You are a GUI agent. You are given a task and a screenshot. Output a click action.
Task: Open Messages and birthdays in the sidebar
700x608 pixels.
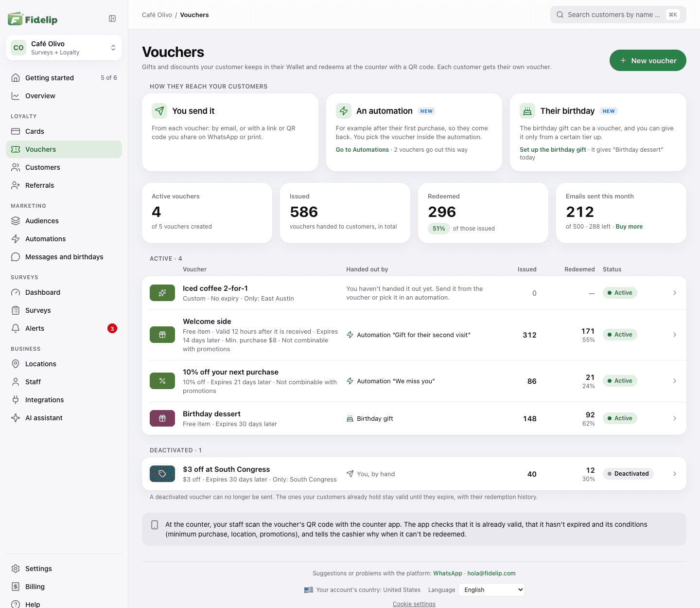coord(64,257)
